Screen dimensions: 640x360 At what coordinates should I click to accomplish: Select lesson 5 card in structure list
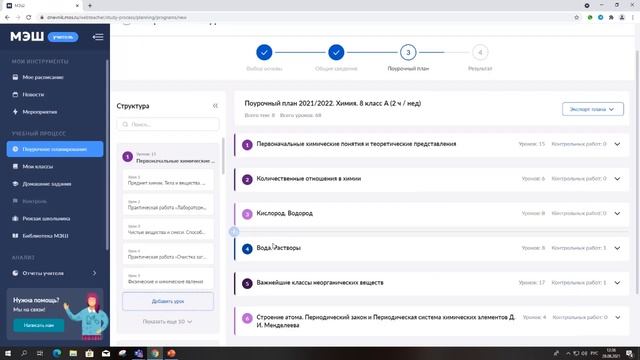(168, 279)
